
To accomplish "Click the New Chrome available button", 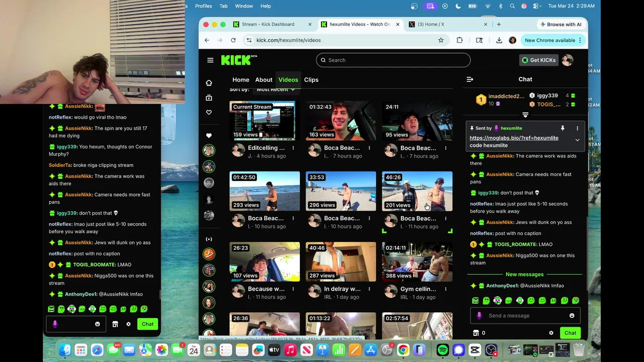I will [x=553, y=40].
